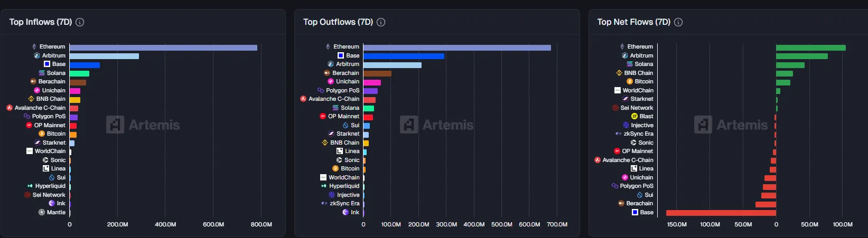Click the Artemis watermark in Top Net Flows
Image resolution: width=868 pixels, height=238 pixels.
coord(731,125)
